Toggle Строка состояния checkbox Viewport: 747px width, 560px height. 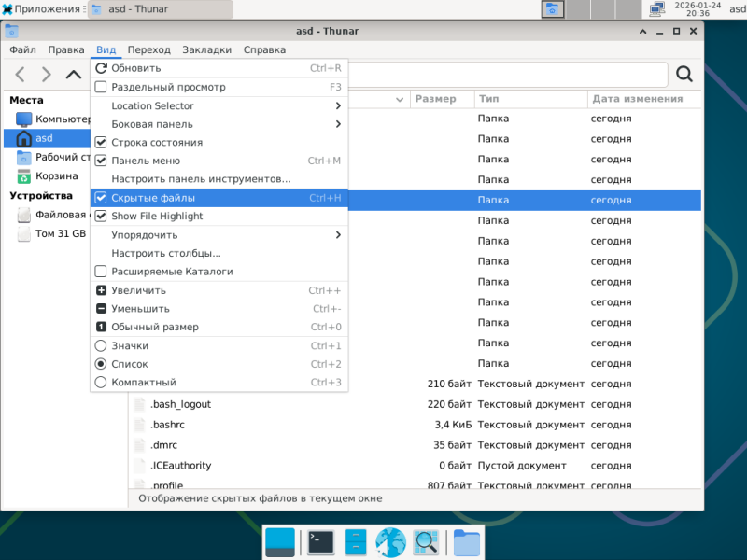coord(101,143)
